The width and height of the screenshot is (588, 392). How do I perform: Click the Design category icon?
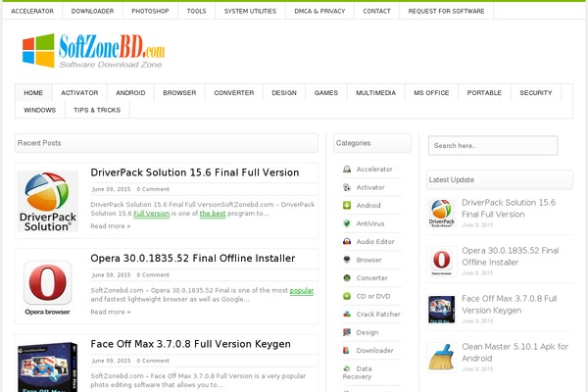347,332
